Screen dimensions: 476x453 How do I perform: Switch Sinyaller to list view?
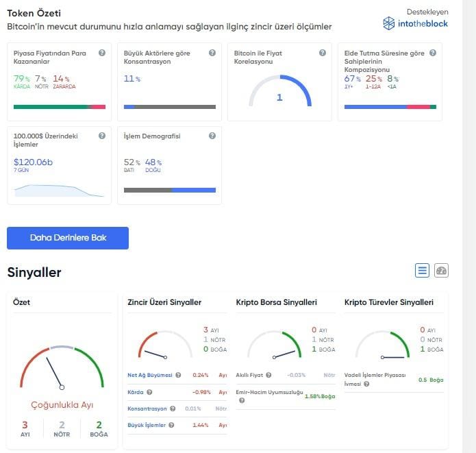point(422,271)
